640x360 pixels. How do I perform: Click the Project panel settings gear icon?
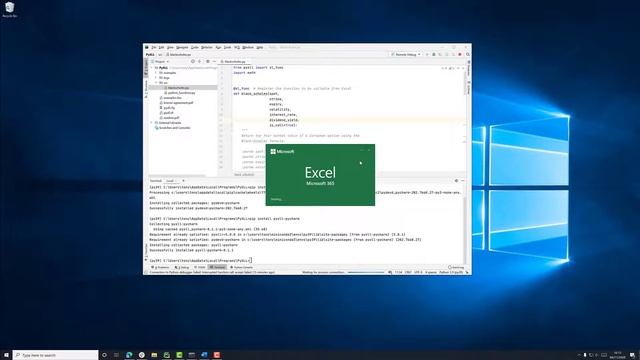click(208, 62)
